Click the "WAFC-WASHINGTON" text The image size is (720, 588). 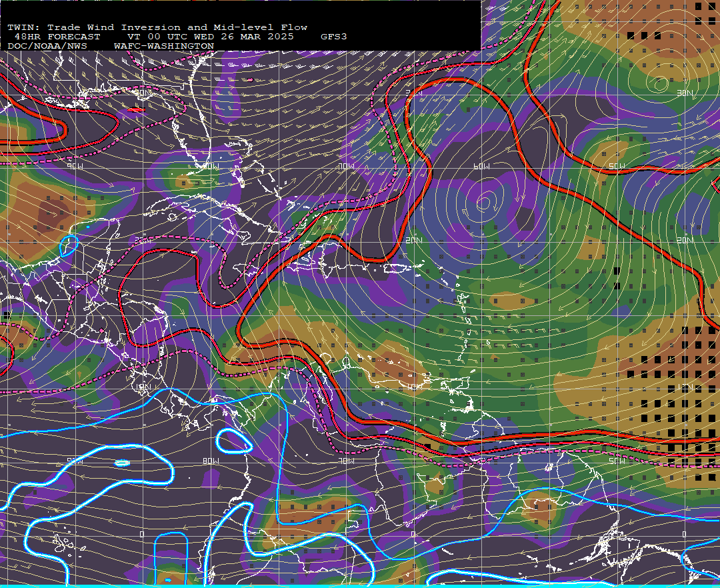point(164,46)
